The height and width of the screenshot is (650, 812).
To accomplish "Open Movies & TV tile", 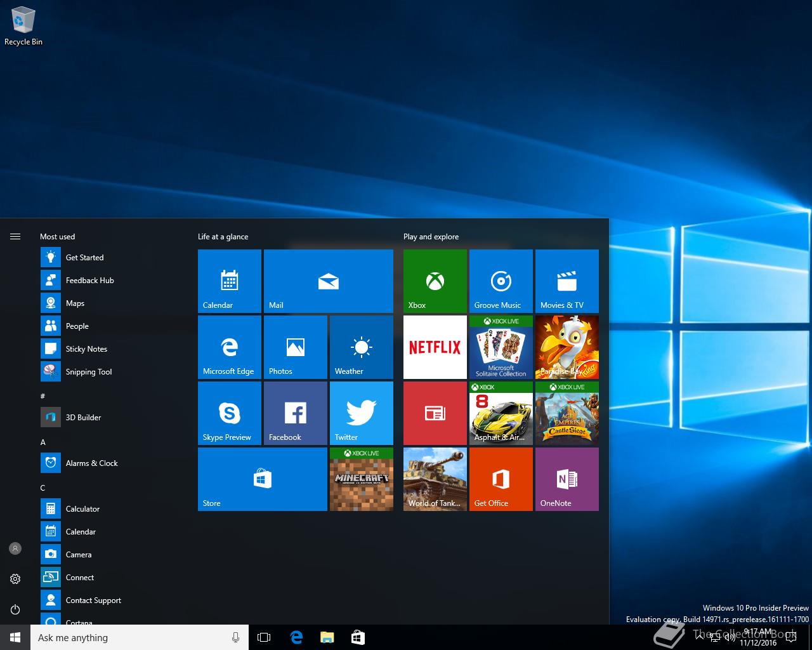I will [567, 281].
